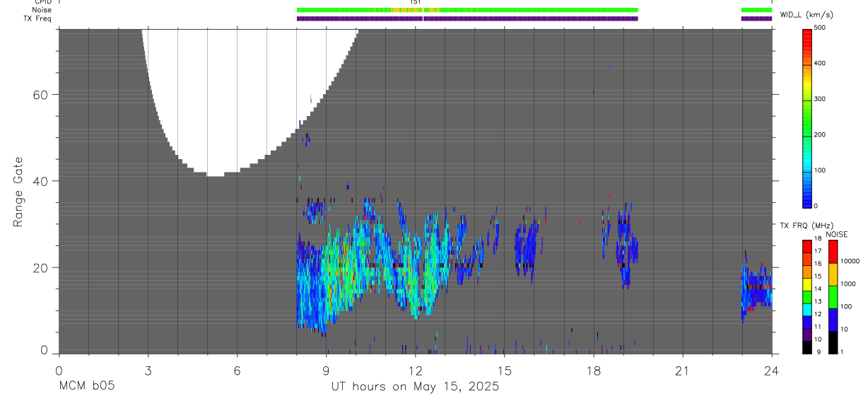
Task: Click the 3 hour tick on UT axis
Action: click(148, 370)
